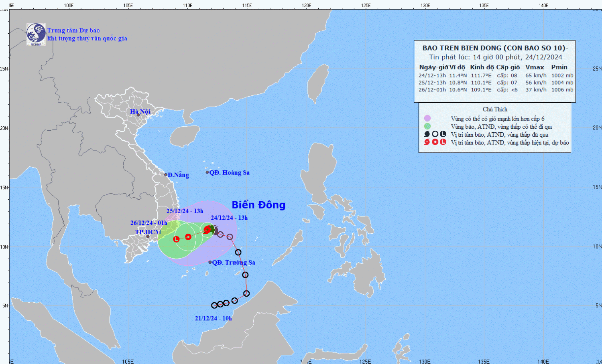Click the red storm swirl icon in legend

pos(427,142)
